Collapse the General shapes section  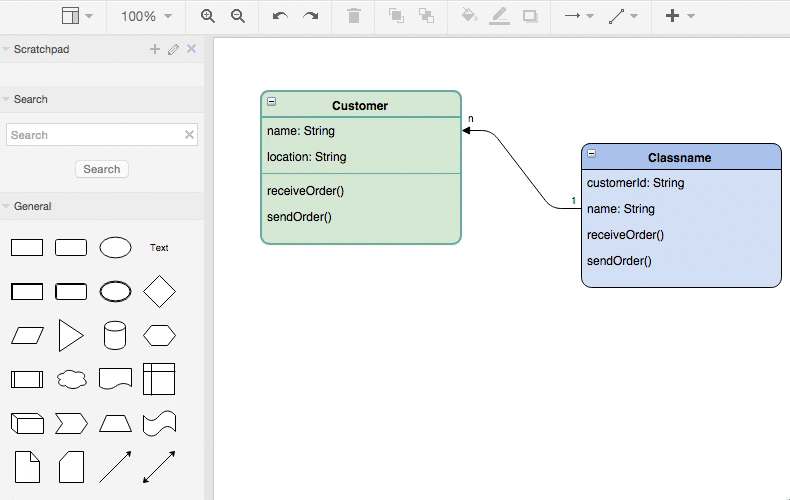click(x=32, y=206)
